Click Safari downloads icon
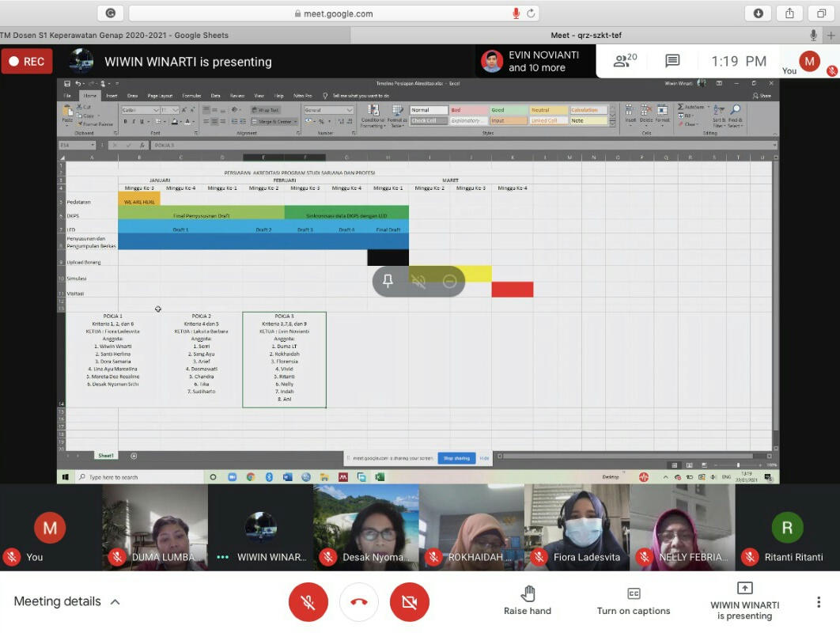Viewport: 840px width, 633px height. (758, 13)
